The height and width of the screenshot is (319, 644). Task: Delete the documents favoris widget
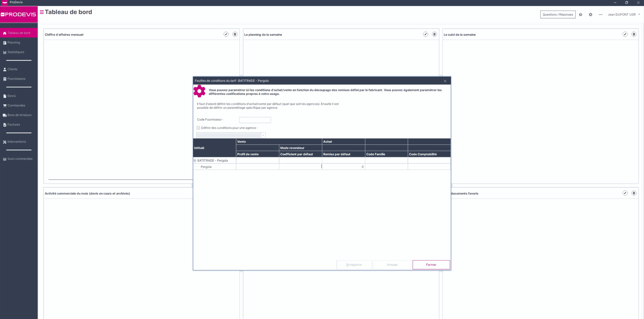coord(634,193)
